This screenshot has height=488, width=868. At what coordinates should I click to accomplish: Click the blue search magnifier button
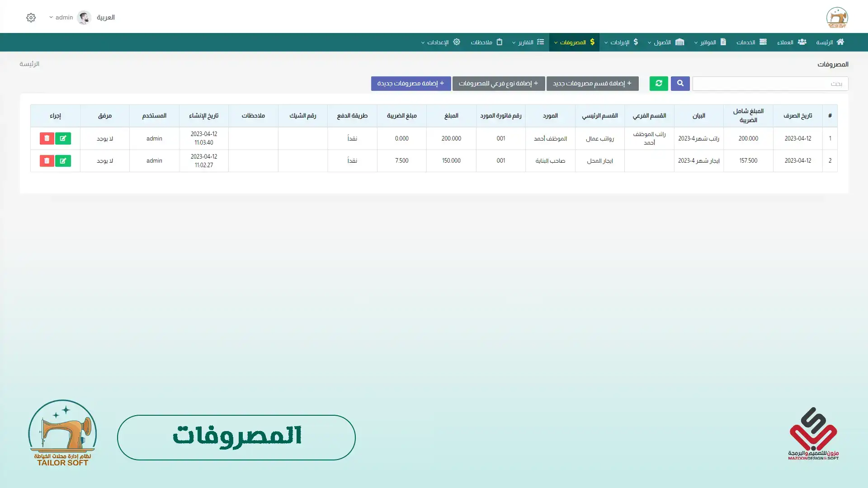tap(680, 84)
